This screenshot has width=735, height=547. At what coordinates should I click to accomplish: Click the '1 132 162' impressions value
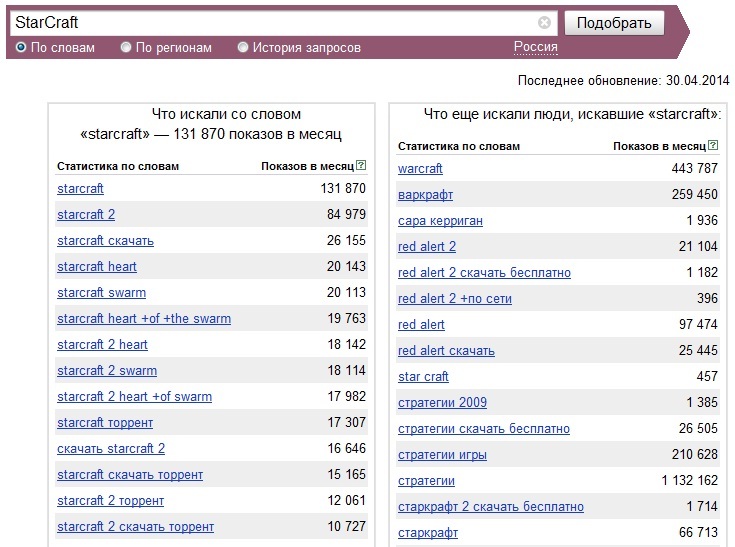[690, 480]
